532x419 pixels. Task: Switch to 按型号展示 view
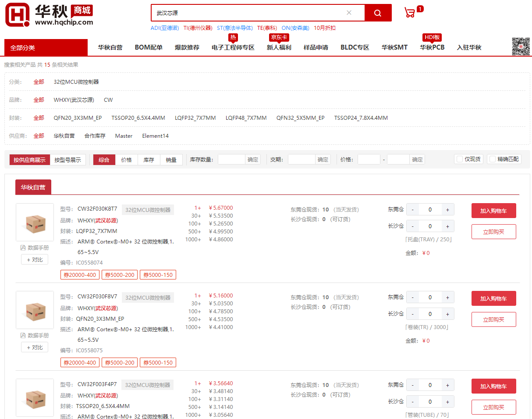click(67, 160)
